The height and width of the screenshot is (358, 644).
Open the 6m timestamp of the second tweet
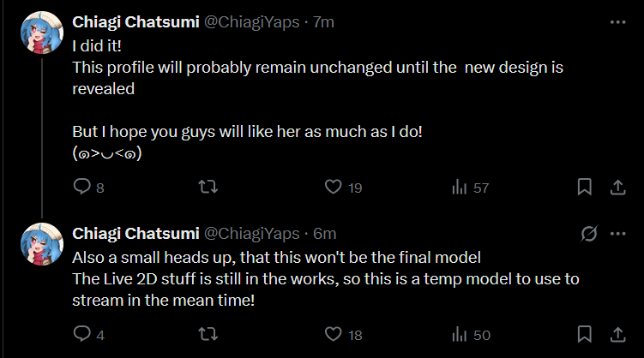tap(324, 233)
